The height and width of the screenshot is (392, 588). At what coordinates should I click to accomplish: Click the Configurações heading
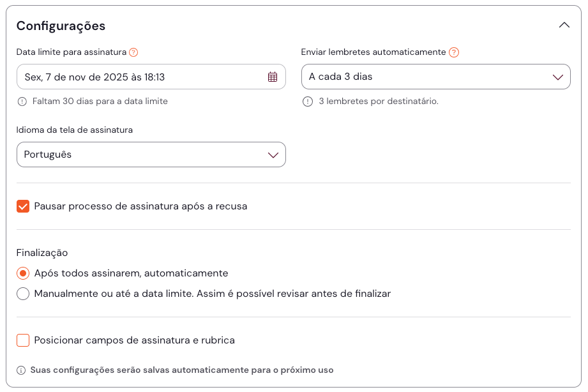(x=61, y=26)
